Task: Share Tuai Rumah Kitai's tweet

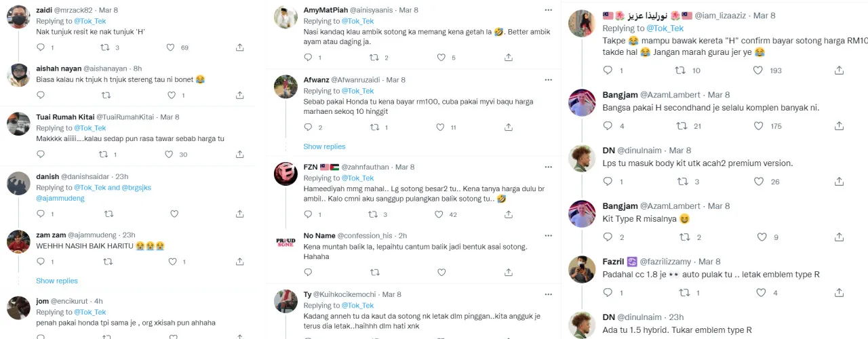Action: click(x=240, y=155)
